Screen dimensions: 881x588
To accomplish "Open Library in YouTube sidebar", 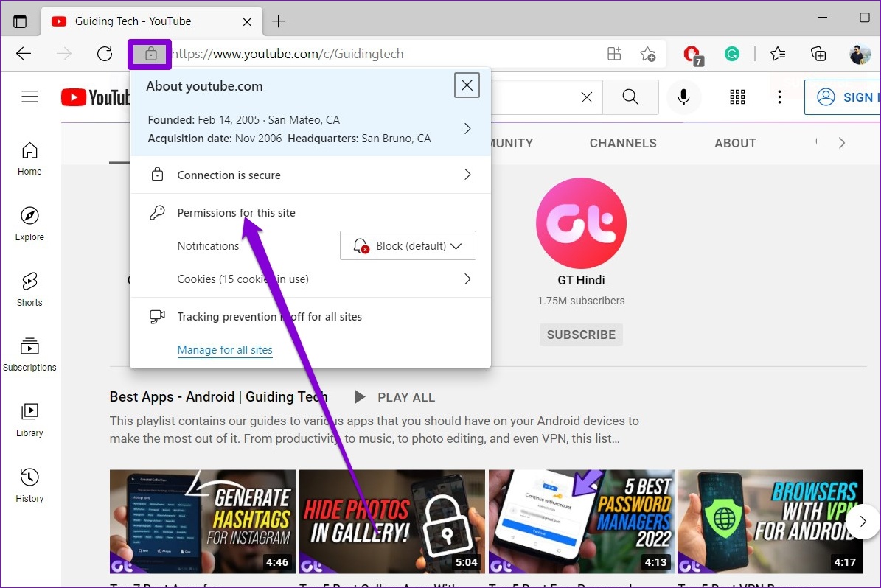I will tap(29, 421).
